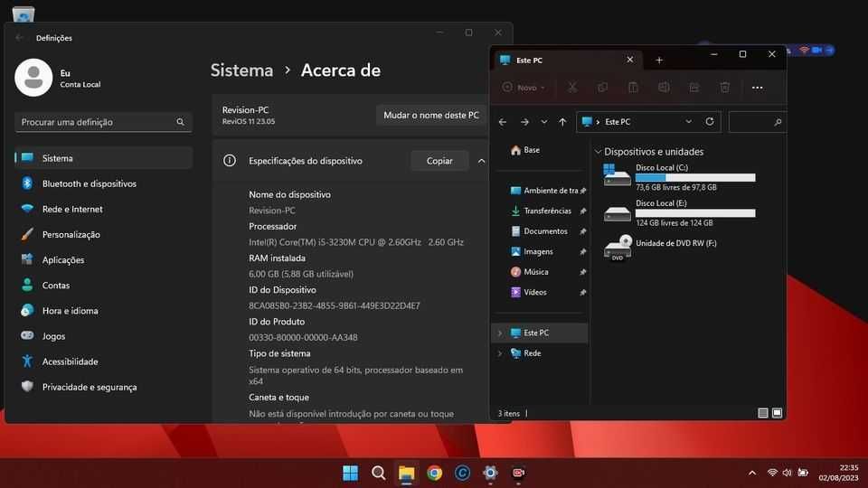Click the Novo button in Explorer toolbar

tap(524, 88)
